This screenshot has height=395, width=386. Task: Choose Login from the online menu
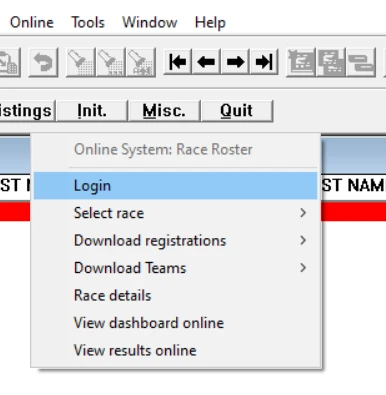(175, 186)
